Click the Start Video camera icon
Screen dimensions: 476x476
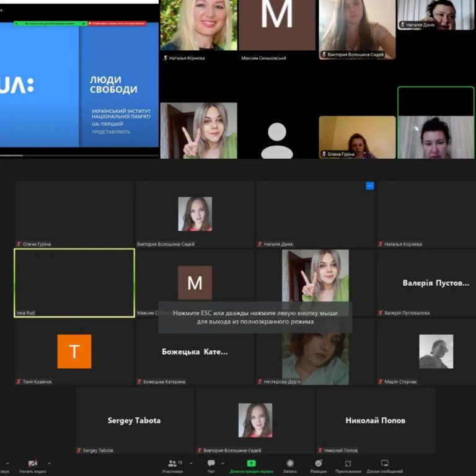[x=32, y=464]
